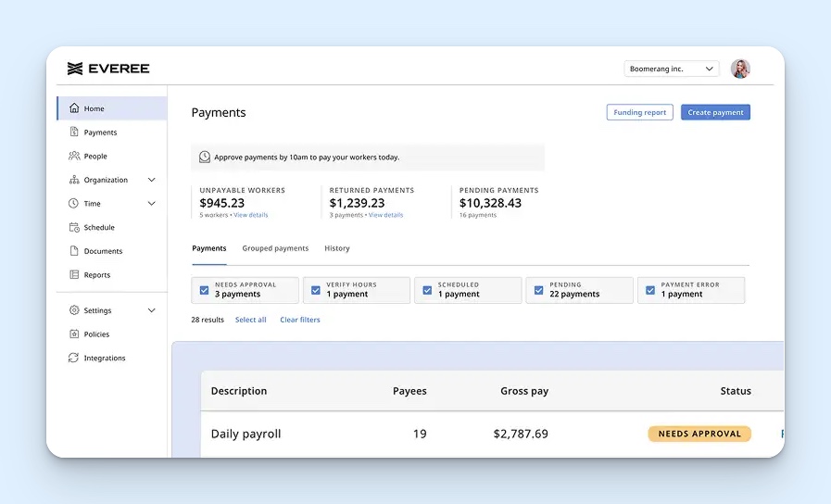This screenshot has width=831, height=504.
Task: Open the user profile avatar
Action: point(740,69)
